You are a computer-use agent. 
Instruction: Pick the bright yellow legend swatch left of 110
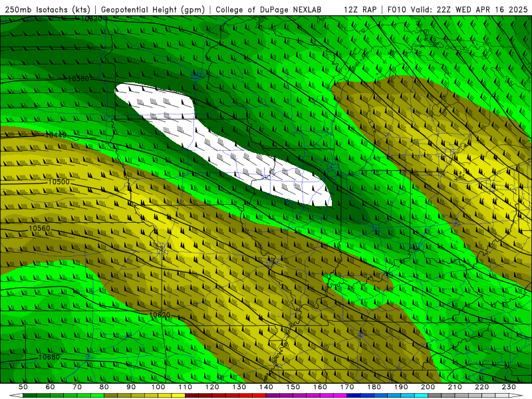[x=178, y=396]
